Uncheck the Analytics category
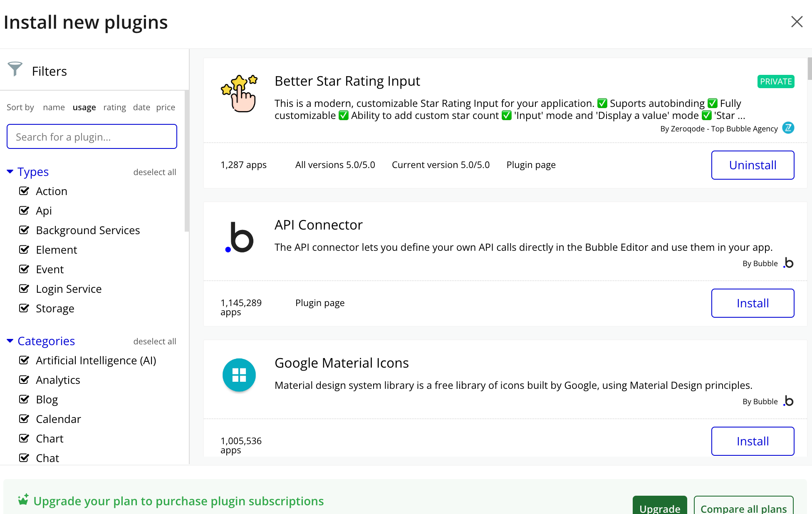812x514 pixels. (x=24, y=380)
